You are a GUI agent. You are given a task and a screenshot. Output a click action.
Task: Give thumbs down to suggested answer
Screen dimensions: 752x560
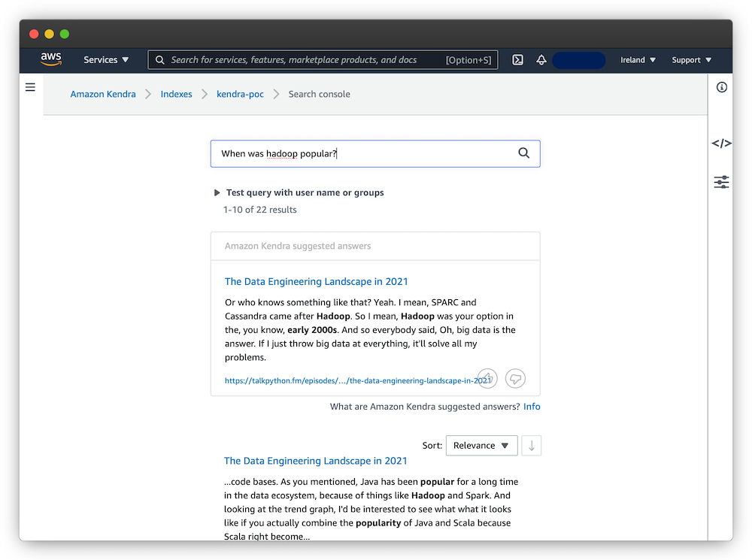click(516, 378)
